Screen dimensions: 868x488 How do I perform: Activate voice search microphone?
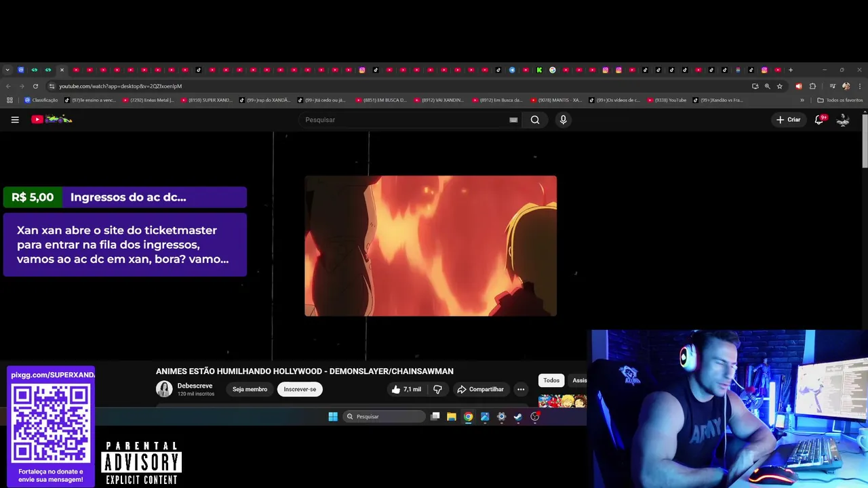pos(563,119)
